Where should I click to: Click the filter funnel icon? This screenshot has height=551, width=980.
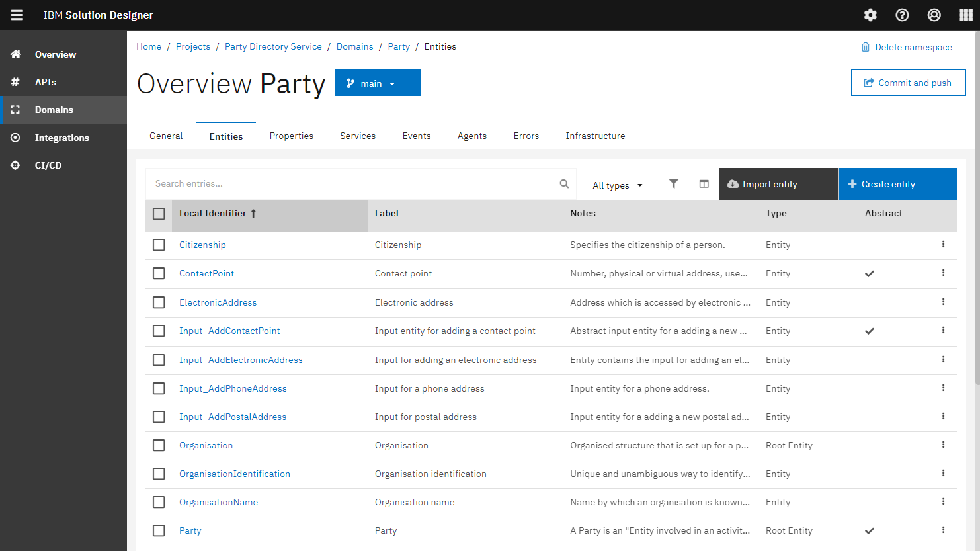[673, 184]
